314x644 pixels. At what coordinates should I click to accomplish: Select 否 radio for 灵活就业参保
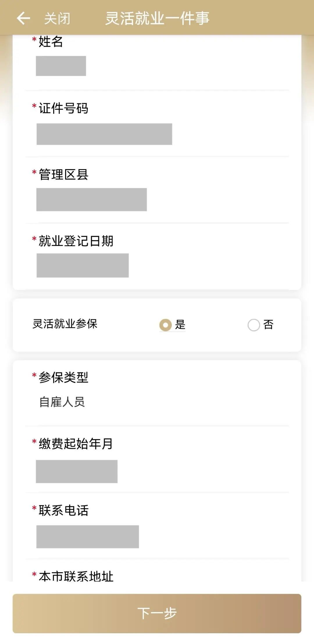[254, 325]
